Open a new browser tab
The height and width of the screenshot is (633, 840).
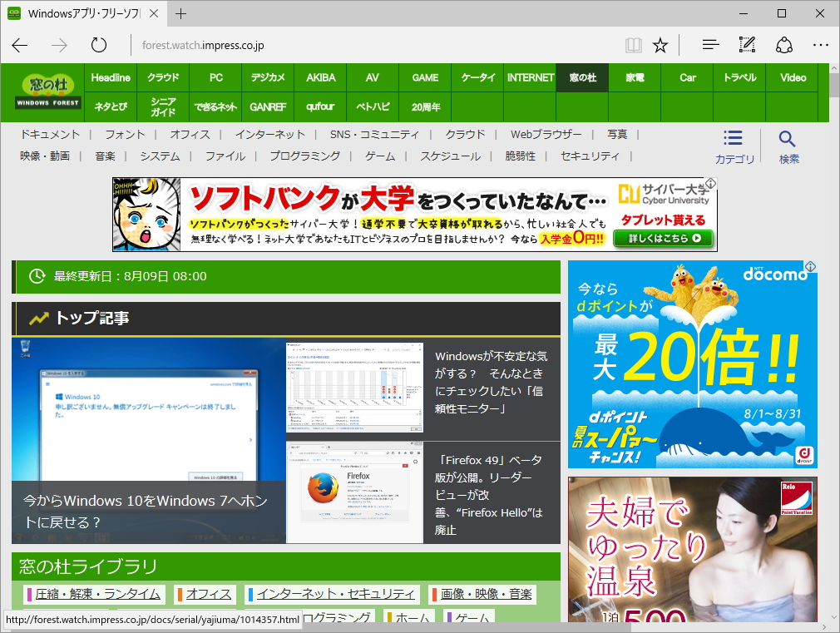[180, 13]
